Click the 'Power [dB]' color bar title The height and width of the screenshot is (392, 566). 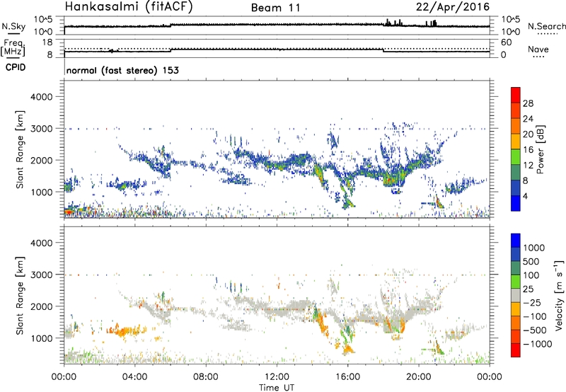click(x=541, y=149)
